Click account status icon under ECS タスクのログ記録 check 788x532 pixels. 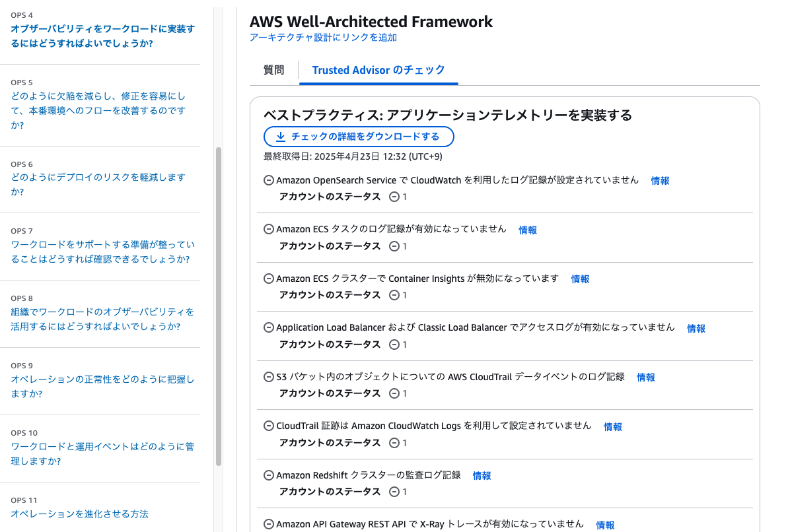(x=394, y=246)
